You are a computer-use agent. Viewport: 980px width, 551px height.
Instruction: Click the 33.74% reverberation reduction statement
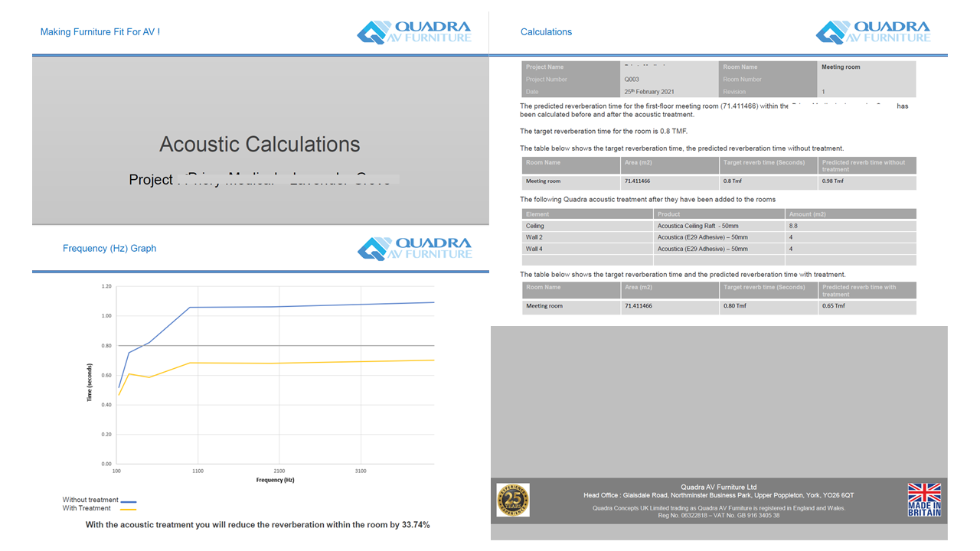pyautogui.click(x=257, y=525)
